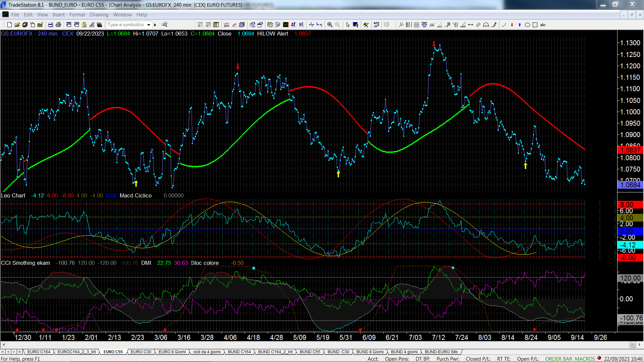Select the red down arrow drawing tool
Screen dimensions: 644x362
coord(512,24)
